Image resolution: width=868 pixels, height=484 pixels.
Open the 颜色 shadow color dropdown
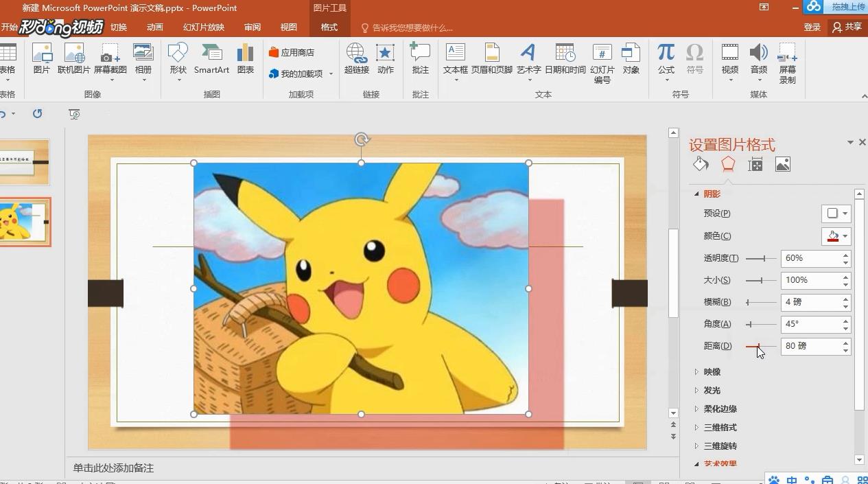point(836,235)
